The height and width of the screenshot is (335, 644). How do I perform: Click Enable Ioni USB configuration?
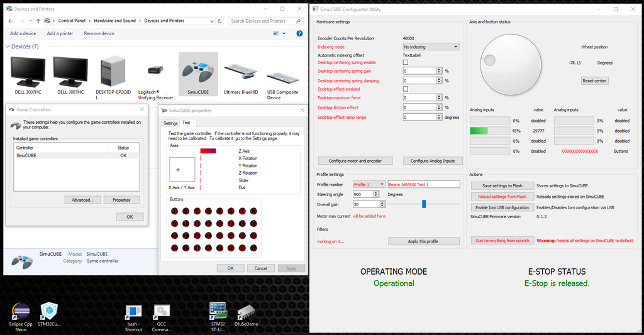(502, 207)
